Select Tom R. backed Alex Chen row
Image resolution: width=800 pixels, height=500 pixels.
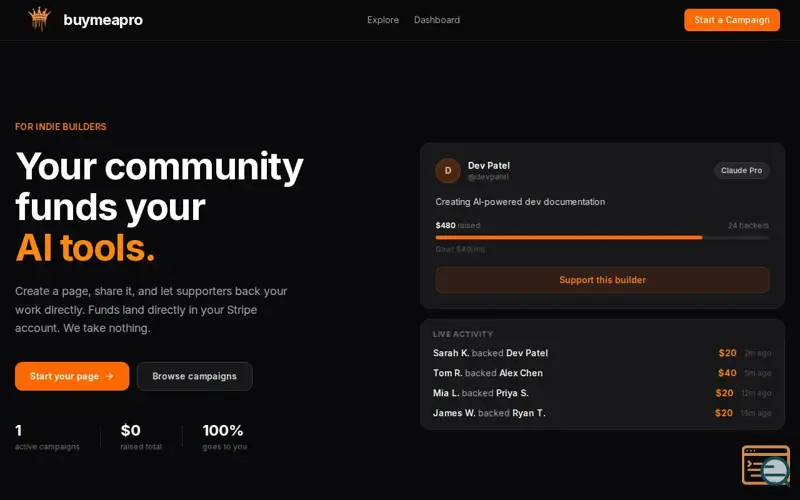[602, 373]
